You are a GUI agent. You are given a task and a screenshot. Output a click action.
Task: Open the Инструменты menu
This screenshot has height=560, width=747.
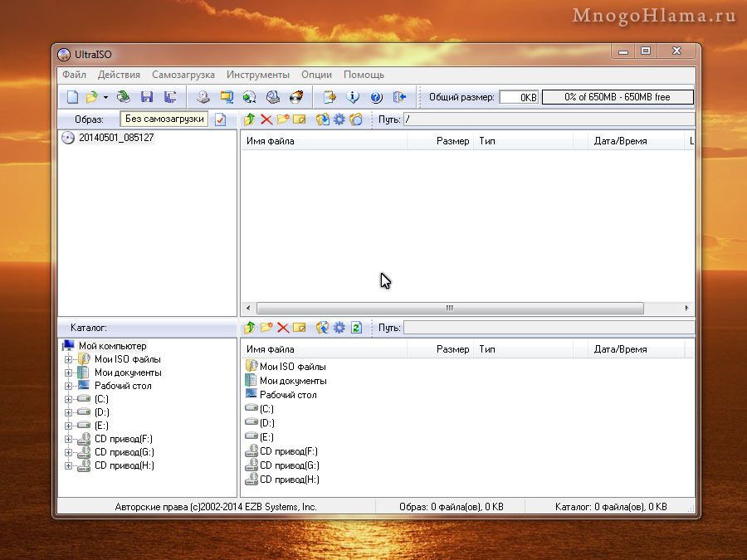pos(258,75)
